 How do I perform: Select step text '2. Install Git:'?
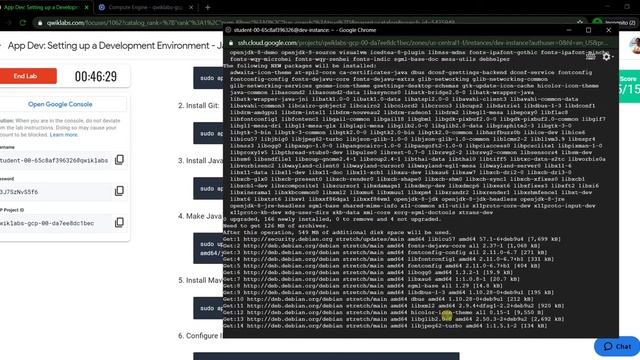coord(198,106)
